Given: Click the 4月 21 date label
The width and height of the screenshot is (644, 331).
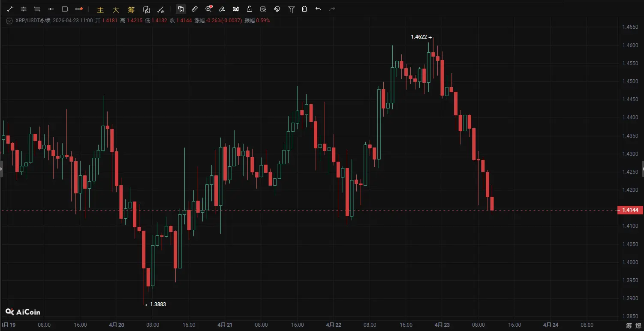Looking at the screenshot, I should pyautogui.click(x=225, y=325).
